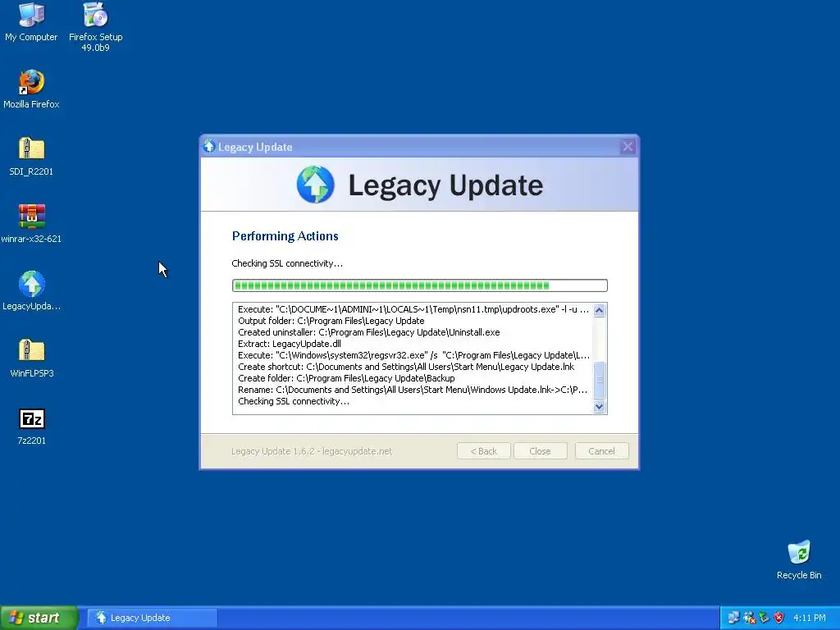The height and width of the screenshot is (630, 840).
Task: Click the green arrow tray icon
Action: [765, 618]
